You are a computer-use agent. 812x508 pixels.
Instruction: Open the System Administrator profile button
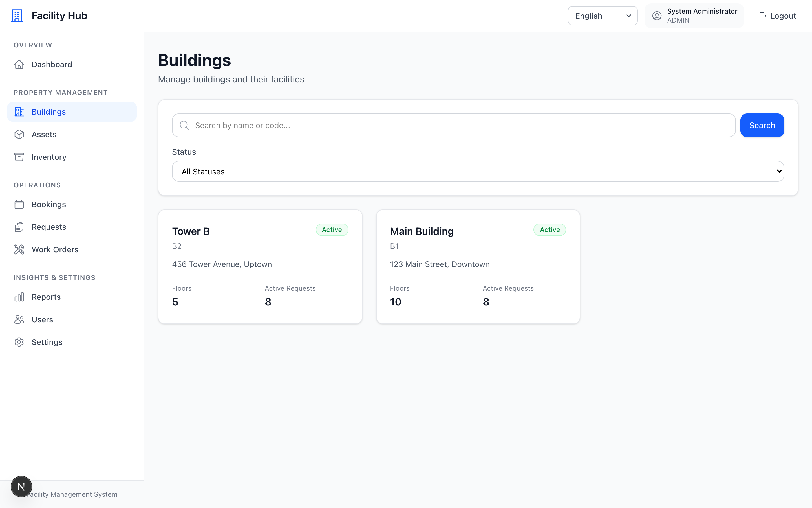point(694,16)
